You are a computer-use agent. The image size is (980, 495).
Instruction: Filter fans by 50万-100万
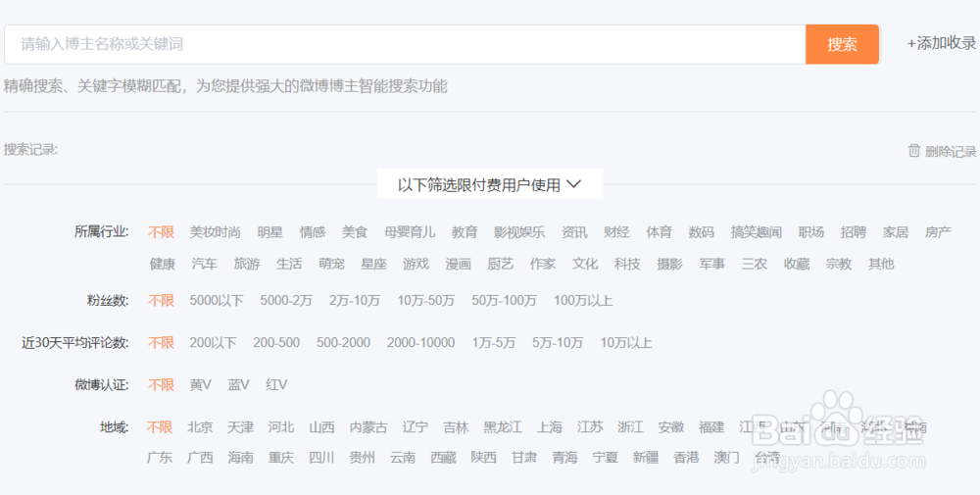[504, 301]
